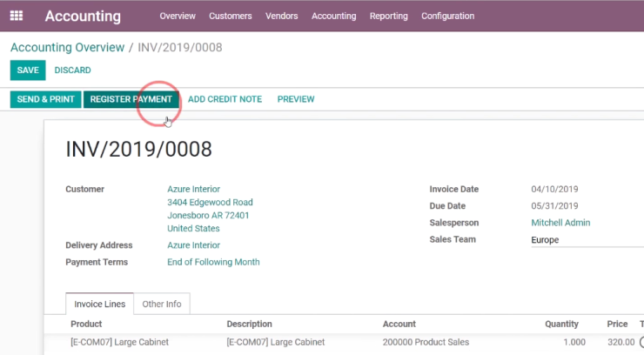This screenshot has width=644, height=355.
Task: Click the Send & Print button
Action: tap(45, 99)
